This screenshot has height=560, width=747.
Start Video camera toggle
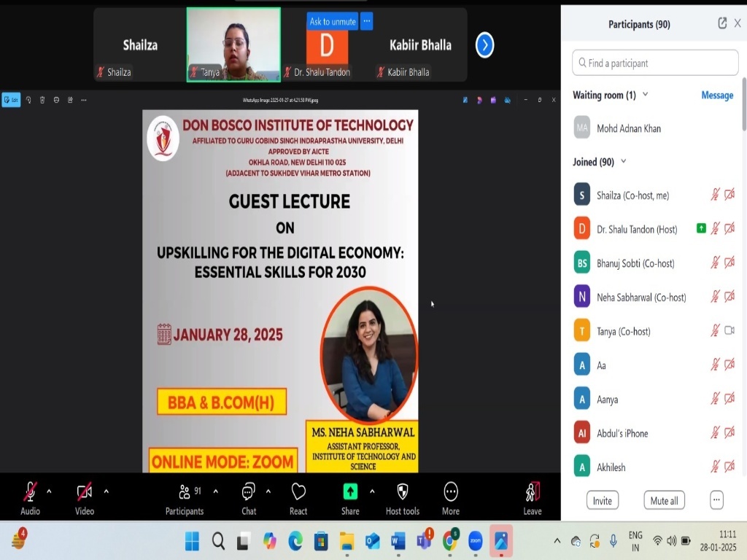(x=85, y=492)
